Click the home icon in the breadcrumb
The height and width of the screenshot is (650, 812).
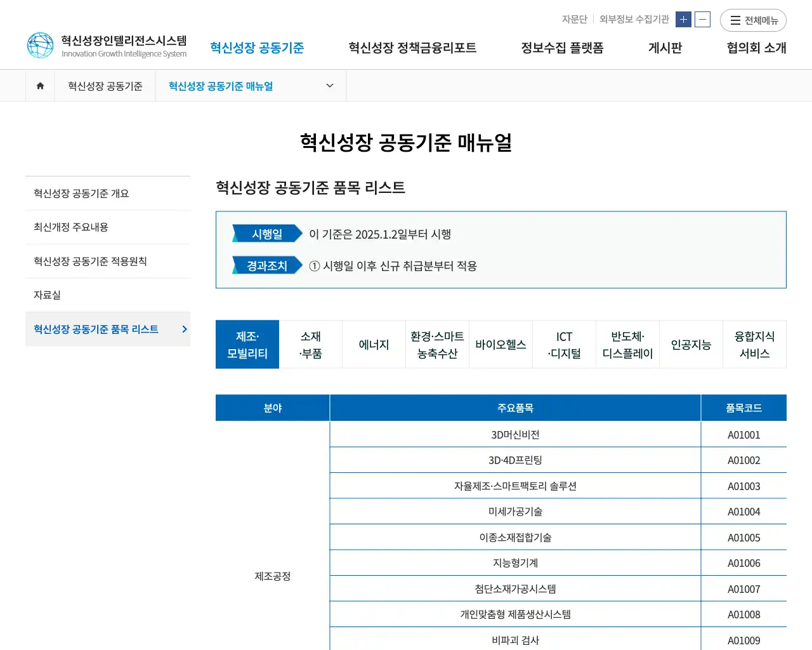click(x=40, y=86)
